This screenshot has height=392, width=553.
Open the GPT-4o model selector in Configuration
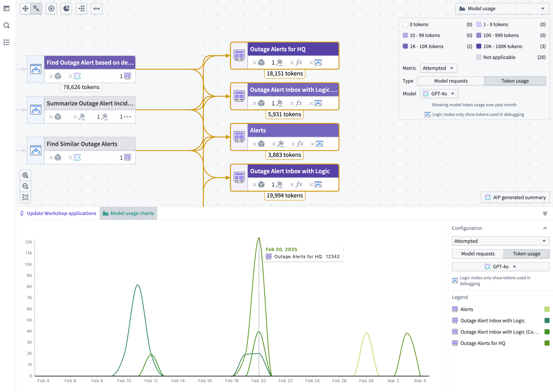(500, 266)
